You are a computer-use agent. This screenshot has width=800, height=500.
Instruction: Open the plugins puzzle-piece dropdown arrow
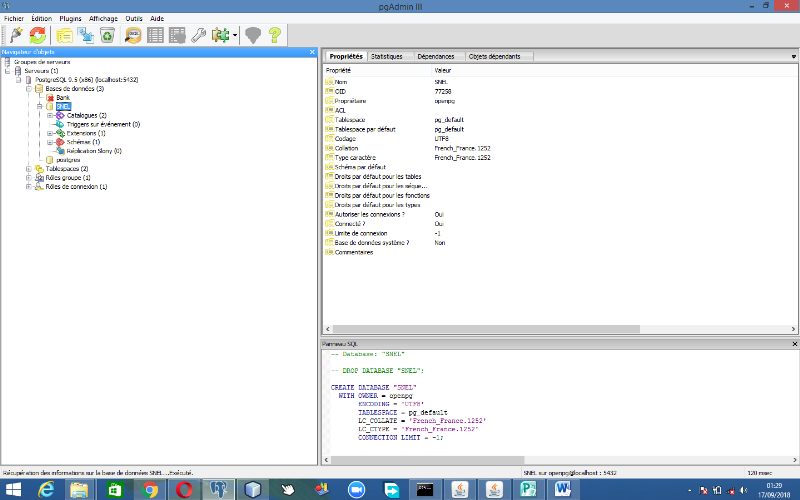[234, 36]
